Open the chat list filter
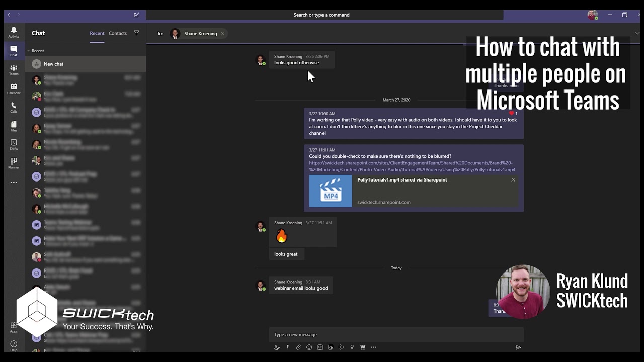This screenshot has height=362, width=644. click(136, 33)
